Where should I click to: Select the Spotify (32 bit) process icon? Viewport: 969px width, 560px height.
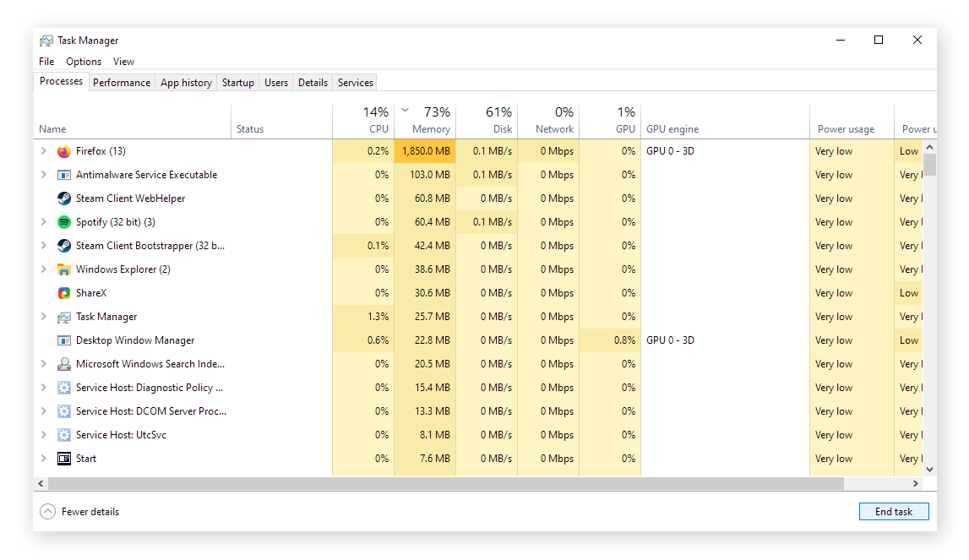[x=64, y=222]
